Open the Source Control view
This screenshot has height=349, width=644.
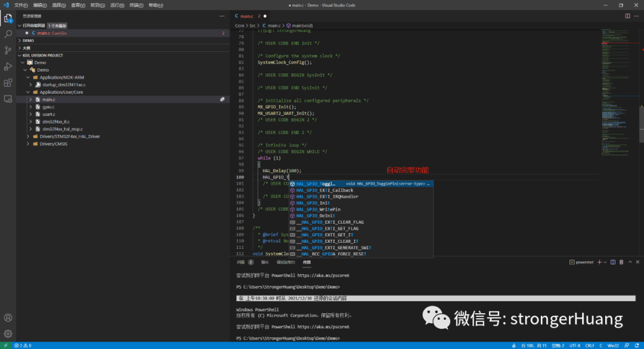pos(8,50)
